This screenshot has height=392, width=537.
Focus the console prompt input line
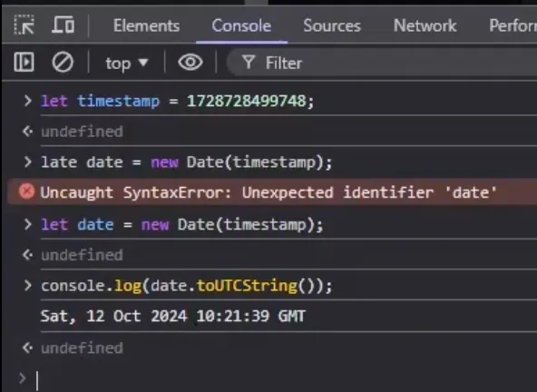[286, 379]
